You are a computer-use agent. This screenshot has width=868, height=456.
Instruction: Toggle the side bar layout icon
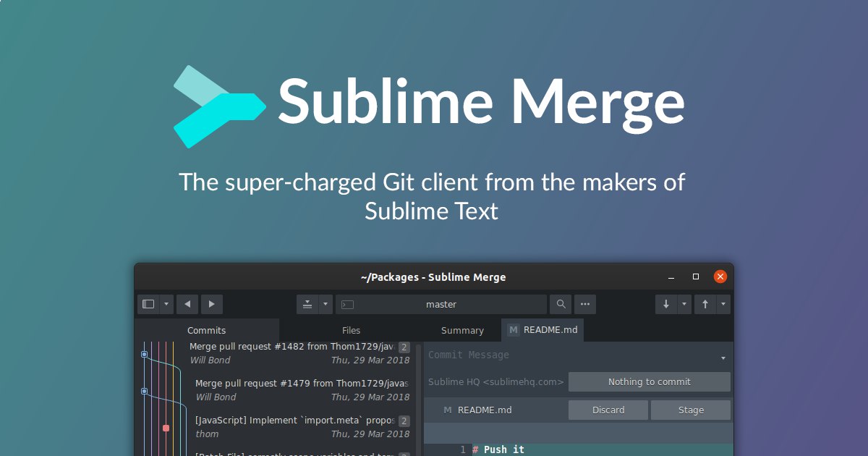coord(148,304)
